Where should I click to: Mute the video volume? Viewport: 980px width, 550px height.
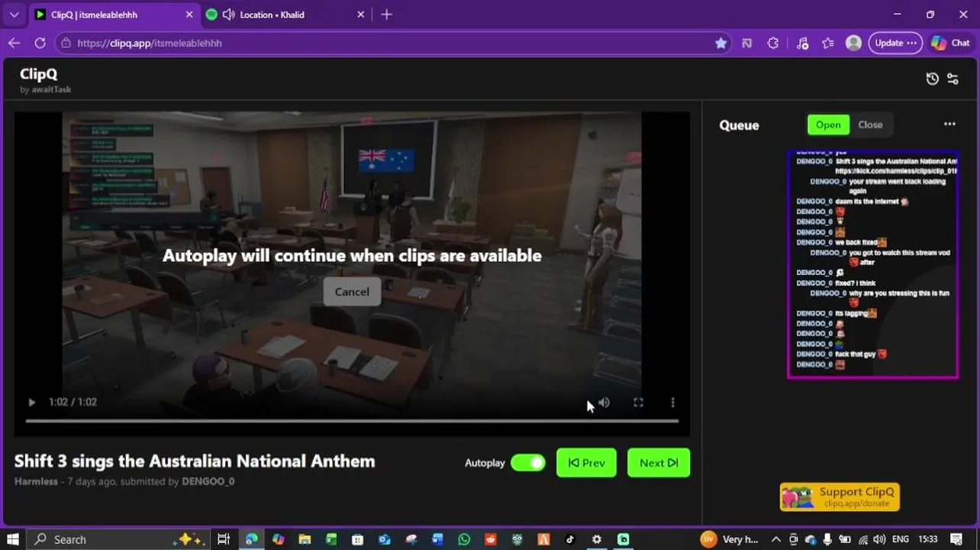pyautogui.click(x=604, y=402)
